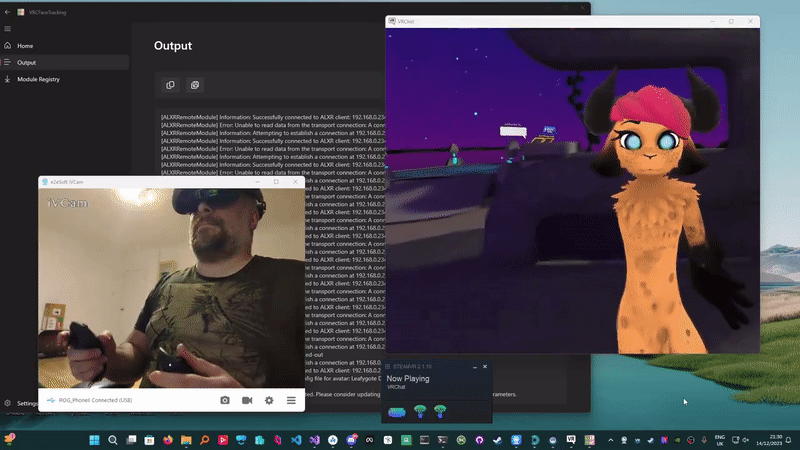800x450 pixels.
Task: Go to the Home page
Action: coord(25,46)
